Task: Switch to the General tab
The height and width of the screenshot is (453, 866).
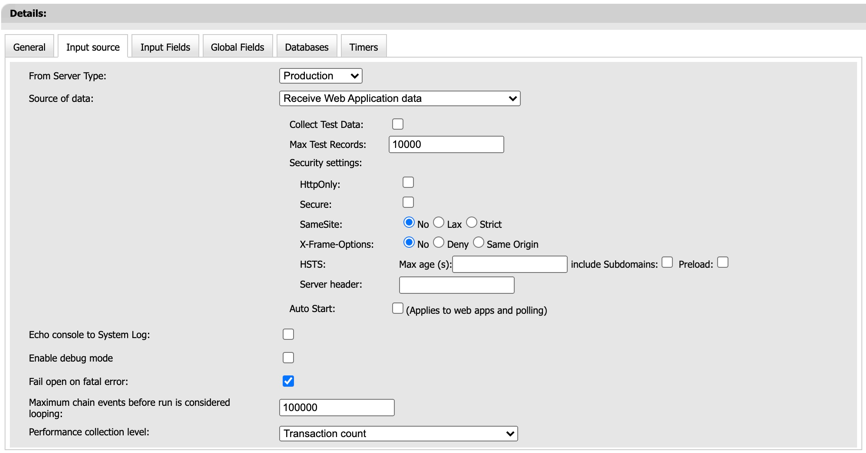Action: pyautogui.click(x=29, y=47)
